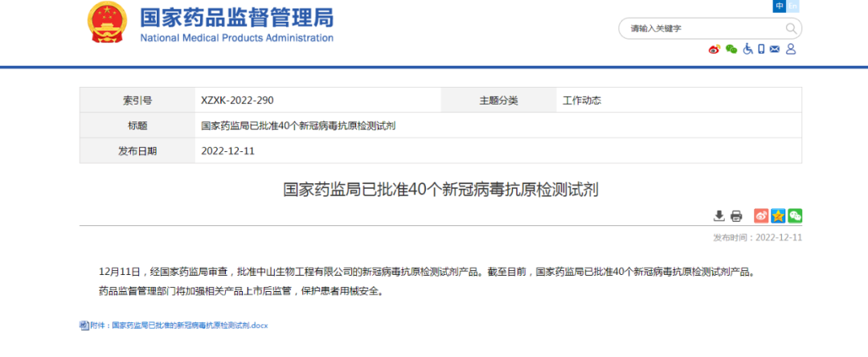Viewport: 868px width, 357px height.
Task: Share the article to WeChat
Action: coord(795,215)
